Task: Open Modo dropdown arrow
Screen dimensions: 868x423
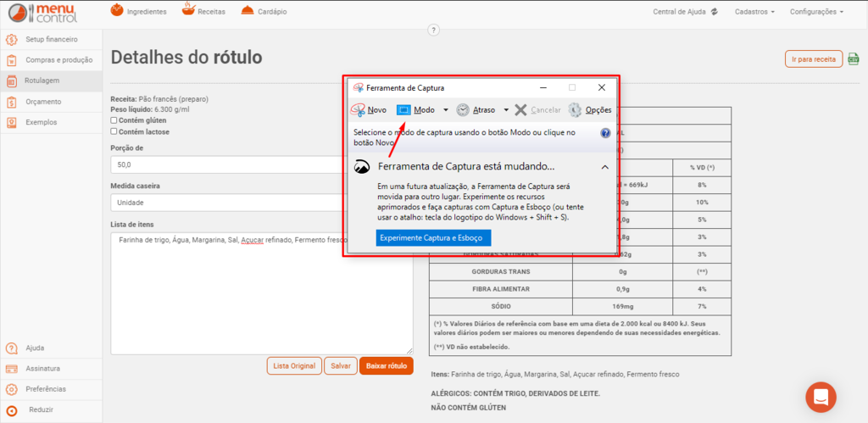Action: [446, 110]
